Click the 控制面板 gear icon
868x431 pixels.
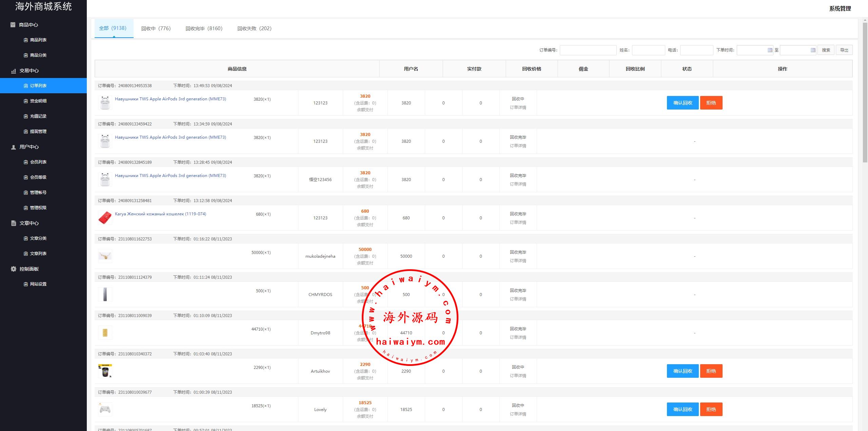pos(14,269)
